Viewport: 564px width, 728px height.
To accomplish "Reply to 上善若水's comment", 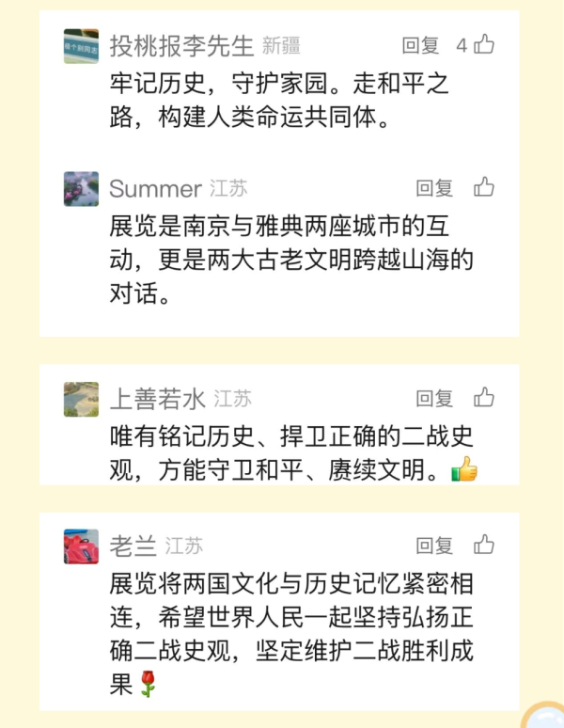I will click(x=434, y=399).
